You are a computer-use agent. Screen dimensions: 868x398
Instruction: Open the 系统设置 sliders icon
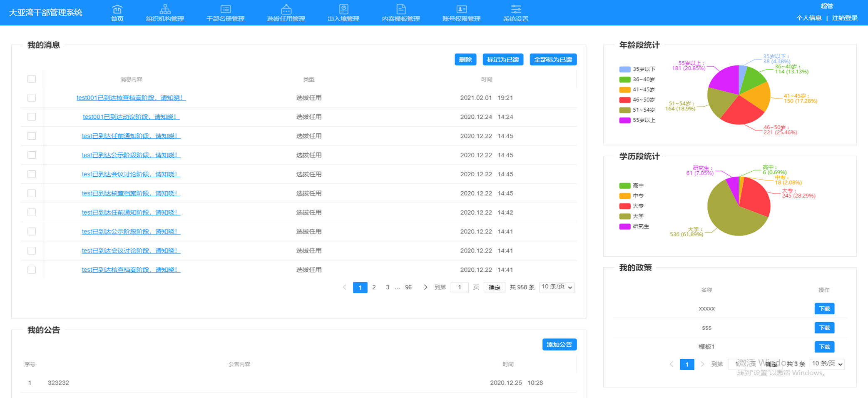click(x=516, y=9)
